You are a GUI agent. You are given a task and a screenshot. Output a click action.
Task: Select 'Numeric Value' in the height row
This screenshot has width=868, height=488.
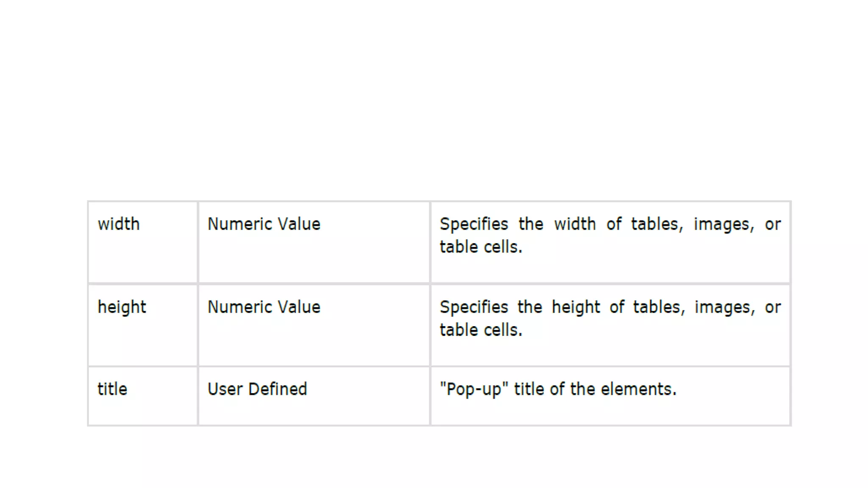(x=264, y=307)
